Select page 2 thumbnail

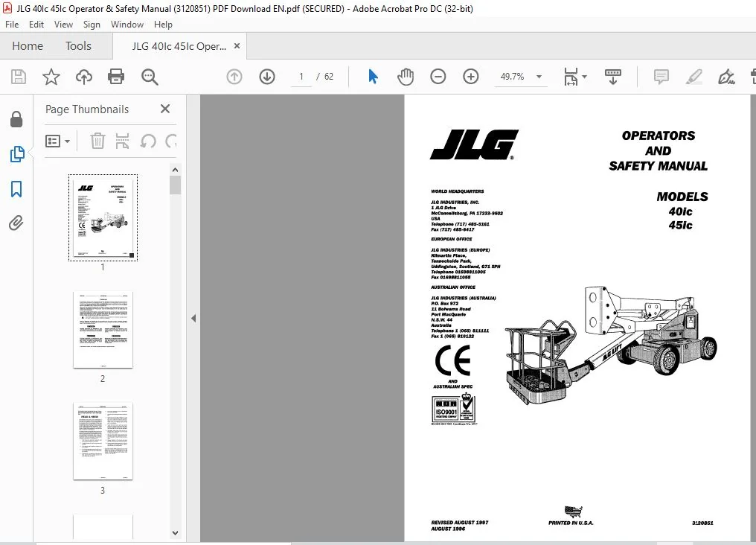coord(103,330)
